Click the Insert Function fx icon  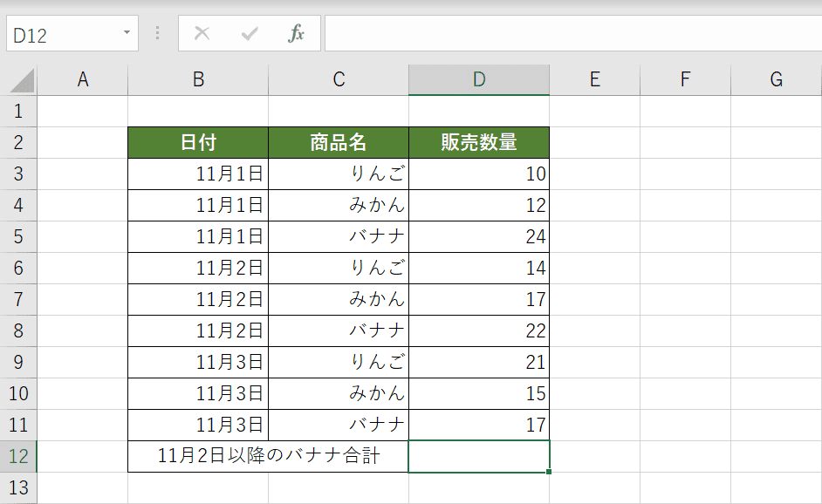(x=296, y=33)
